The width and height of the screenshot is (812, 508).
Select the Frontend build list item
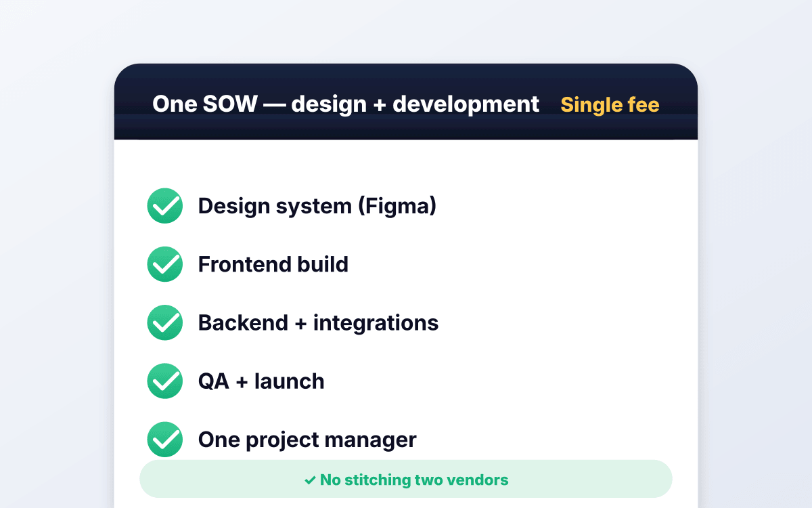tap(273, 264)
